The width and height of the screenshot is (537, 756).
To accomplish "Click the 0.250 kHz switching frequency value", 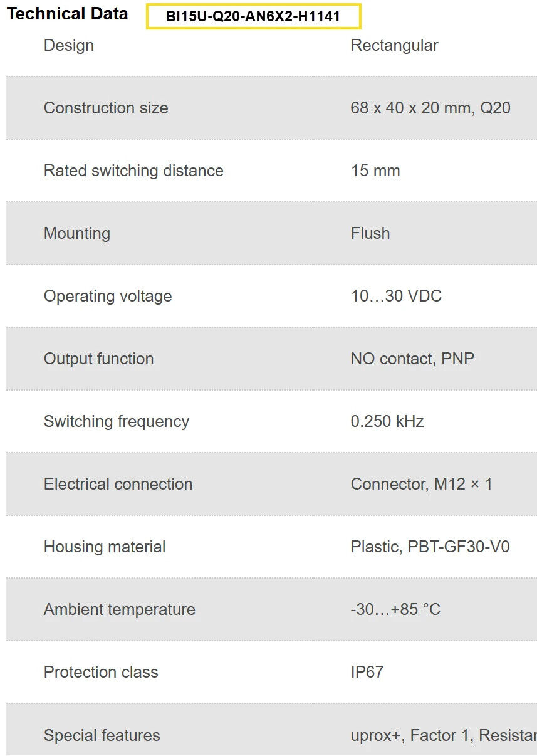I will (387, 421).
